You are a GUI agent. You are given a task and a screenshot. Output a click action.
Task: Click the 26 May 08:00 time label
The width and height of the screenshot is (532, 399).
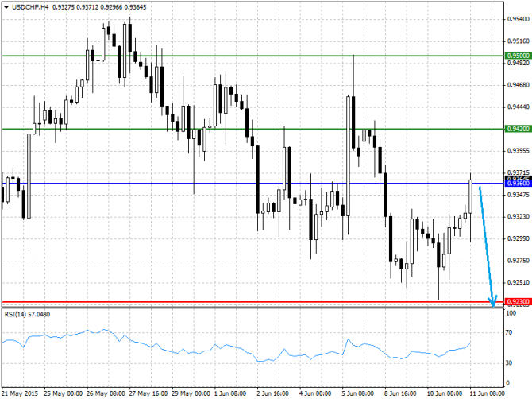[x=106, y=393]
